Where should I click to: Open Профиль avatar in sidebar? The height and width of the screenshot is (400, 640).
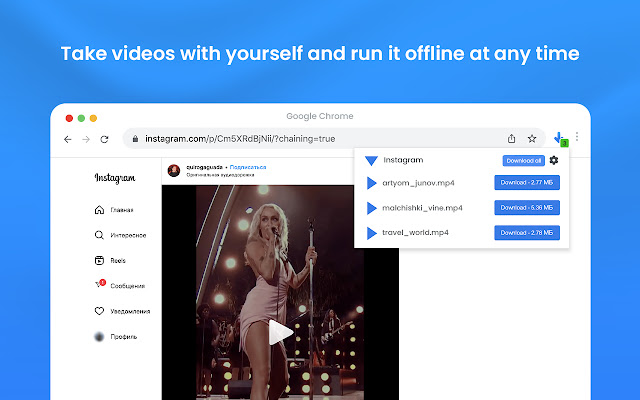coord(99,337)
